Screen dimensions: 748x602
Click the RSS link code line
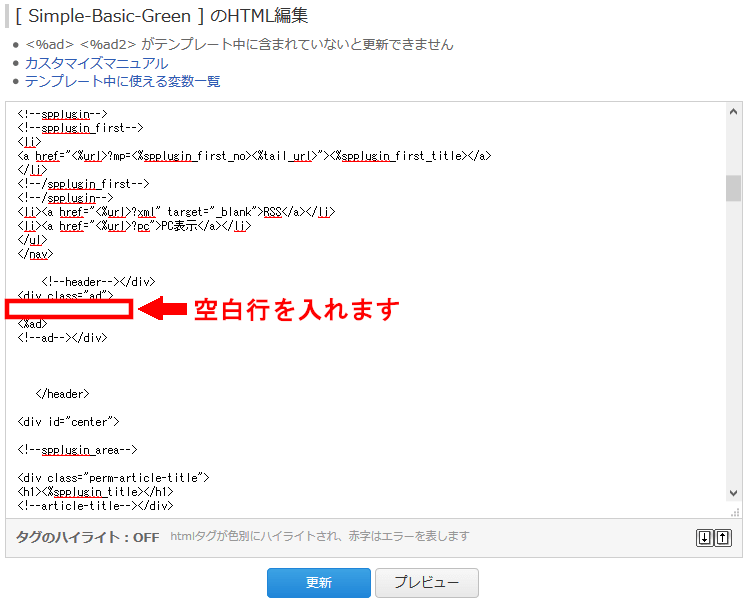click(x=177, y=212)
